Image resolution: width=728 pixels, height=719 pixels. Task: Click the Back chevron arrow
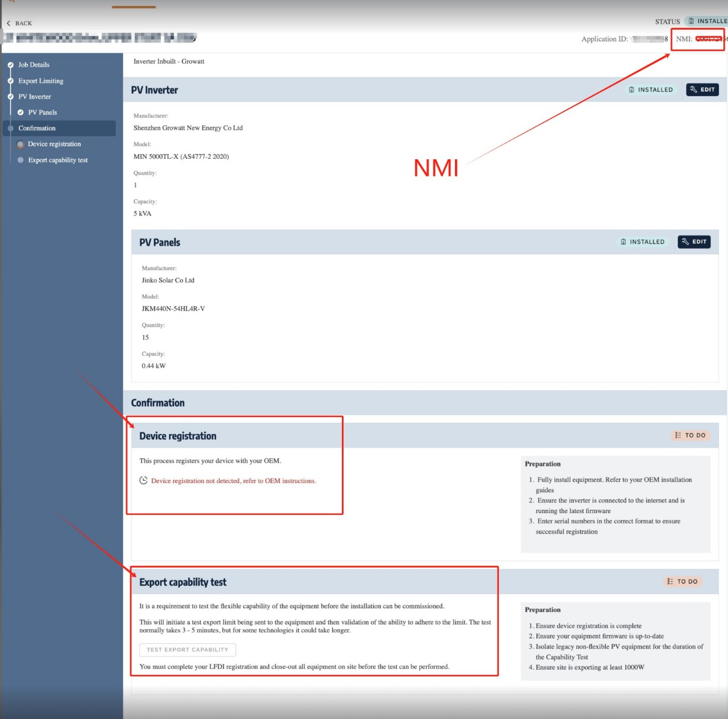[9, 23]
